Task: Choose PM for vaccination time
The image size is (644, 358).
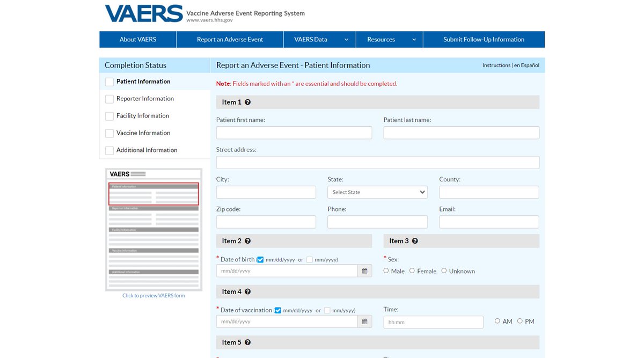Action: [520, 321]
